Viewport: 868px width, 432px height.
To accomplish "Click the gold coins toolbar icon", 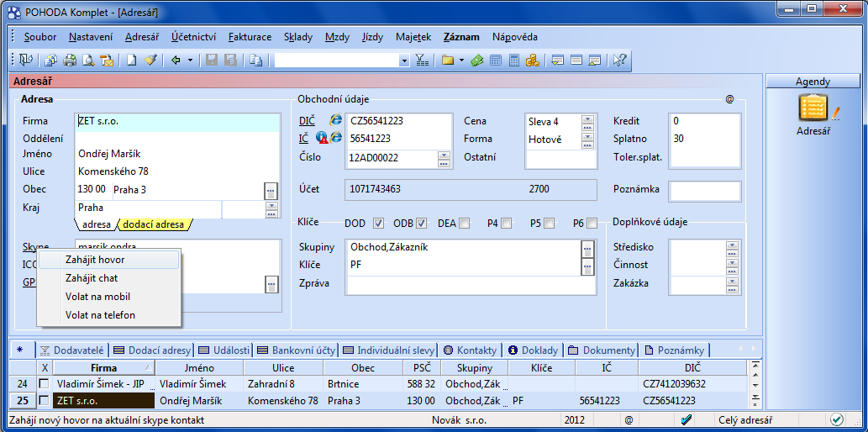I will point(533,61).
